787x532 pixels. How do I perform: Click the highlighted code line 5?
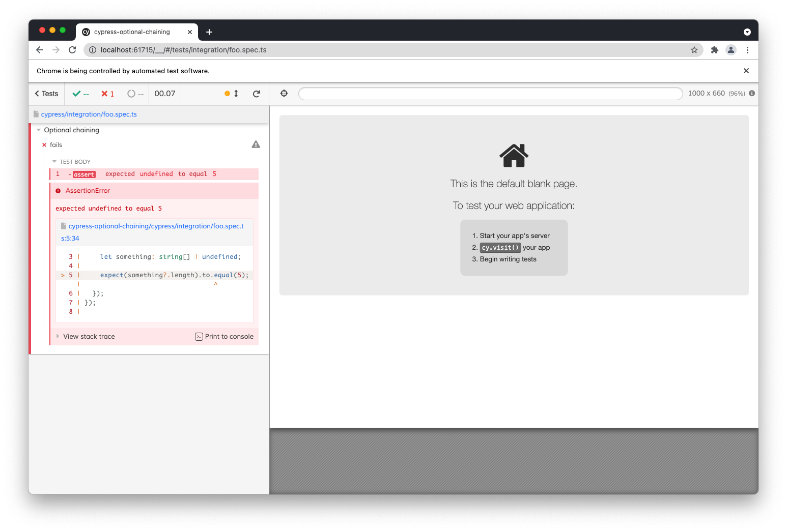pos(154,275)
